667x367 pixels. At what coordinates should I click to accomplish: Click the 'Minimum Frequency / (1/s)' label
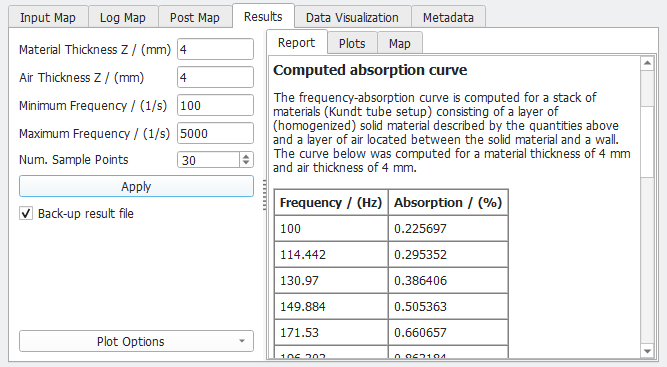click(x=93, y=105)
